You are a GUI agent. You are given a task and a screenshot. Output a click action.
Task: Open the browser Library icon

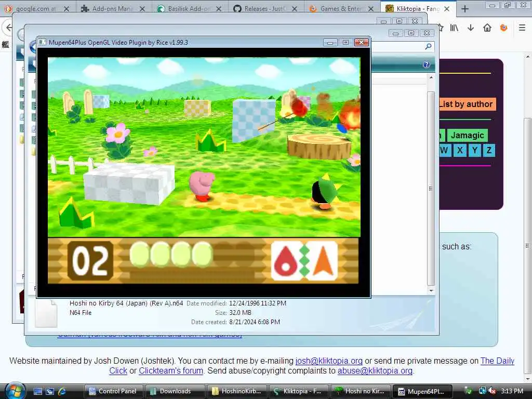click(454, 28)
